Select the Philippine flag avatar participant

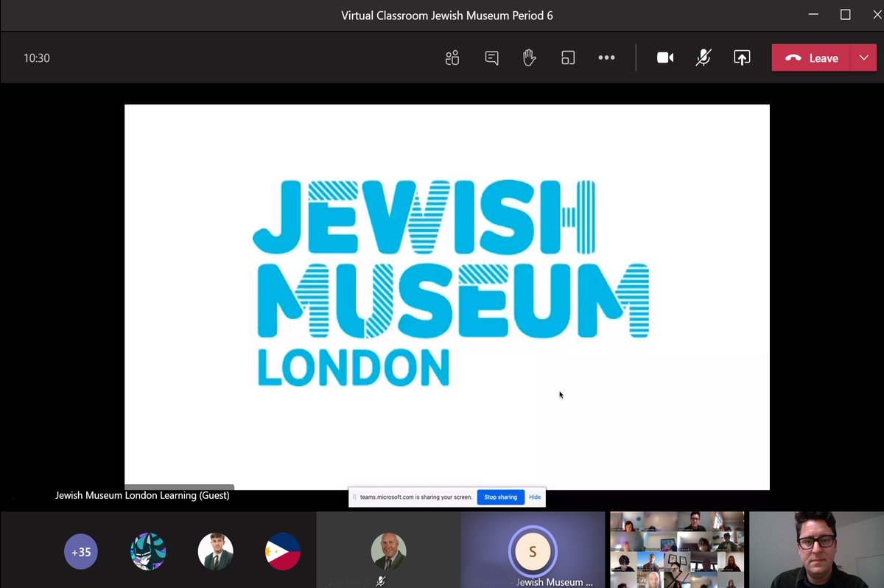coord(283,551)
